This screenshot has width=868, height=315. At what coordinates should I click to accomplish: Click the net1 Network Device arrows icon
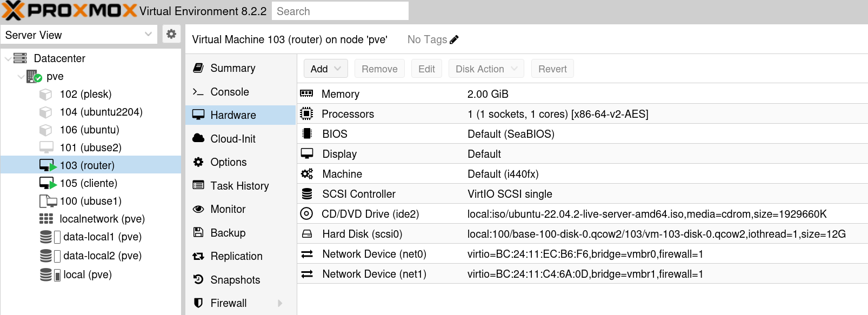click(306, 274)
